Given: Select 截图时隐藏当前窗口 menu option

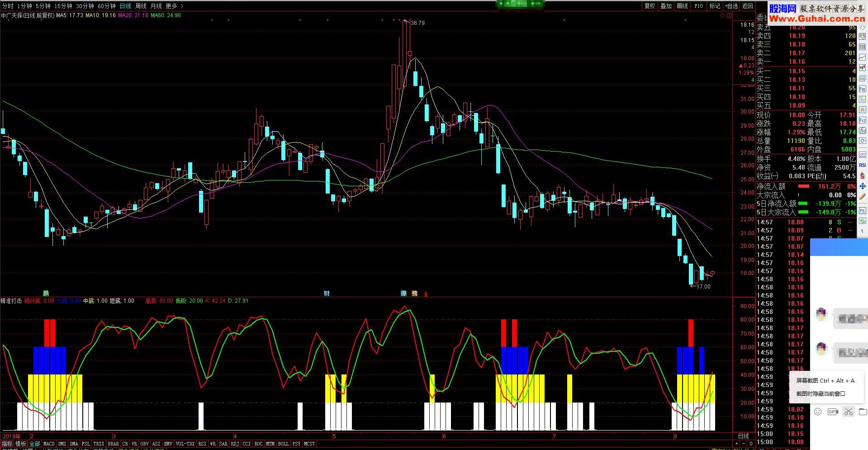Looking at the screenshot, I should 821,393.
